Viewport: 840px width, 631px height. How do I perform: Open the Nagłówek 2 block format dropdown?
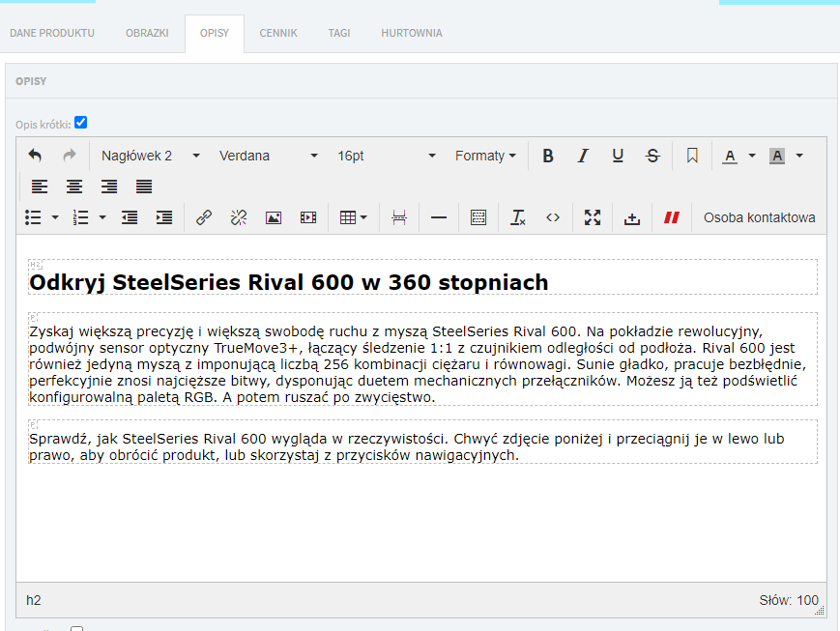point(151,156)
